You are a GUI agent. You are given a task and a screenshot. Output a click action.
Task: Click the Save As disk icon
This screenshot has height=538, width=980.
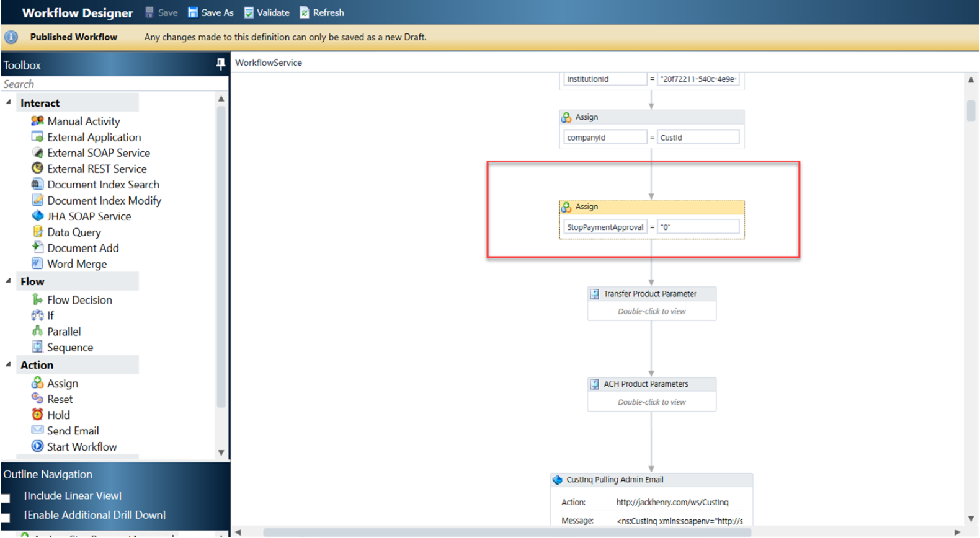[x=193, y=12]
